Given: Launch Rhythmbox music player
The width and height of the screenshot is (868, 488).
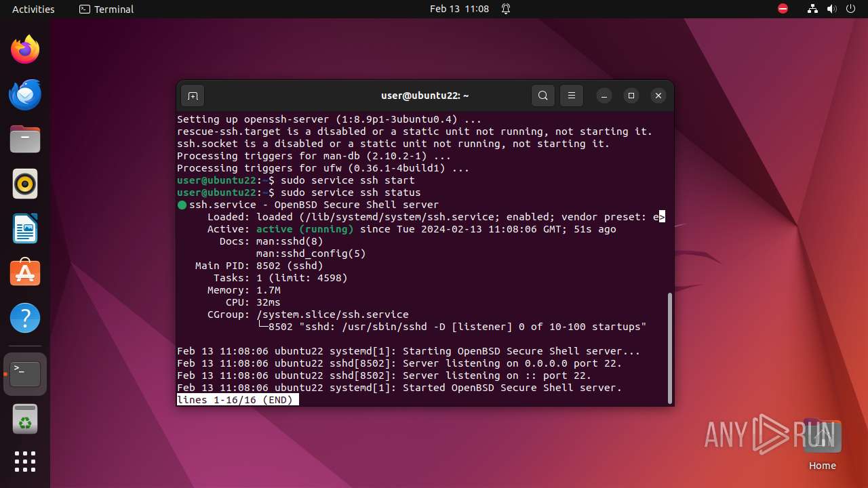Looking at the screenshot, I should coord(25,184).
